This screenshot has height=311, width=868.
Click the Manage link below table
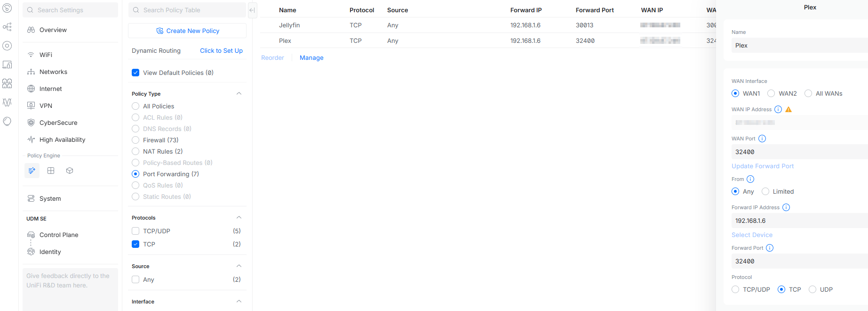[311, 57]
